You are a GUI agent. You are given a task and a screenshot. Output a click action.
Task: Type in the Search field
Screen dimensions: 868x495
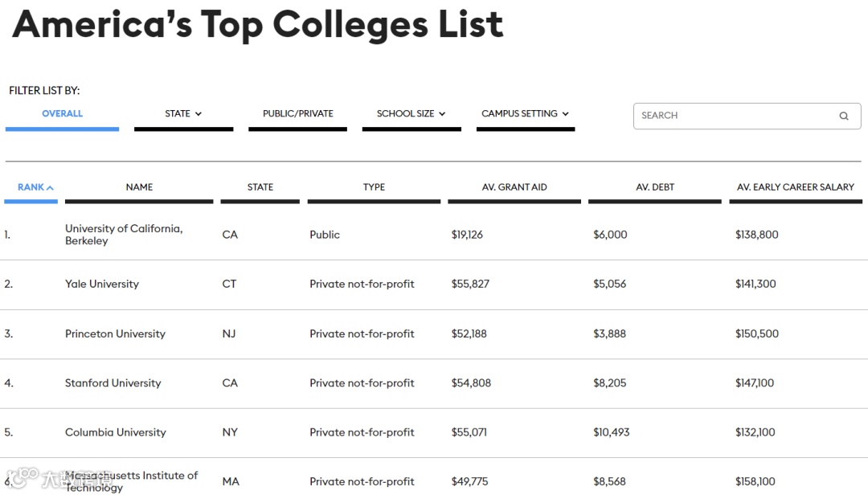point(735,116)
